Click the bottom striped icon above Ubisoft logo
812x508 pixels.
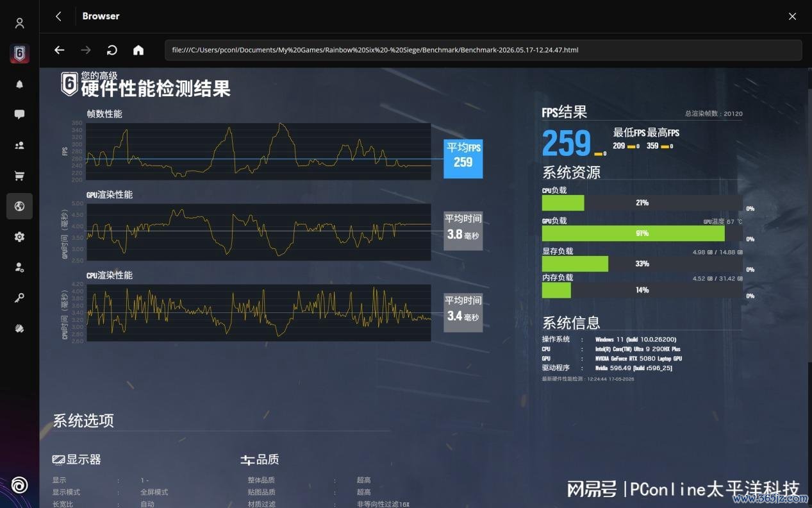[x=19, y=328]
